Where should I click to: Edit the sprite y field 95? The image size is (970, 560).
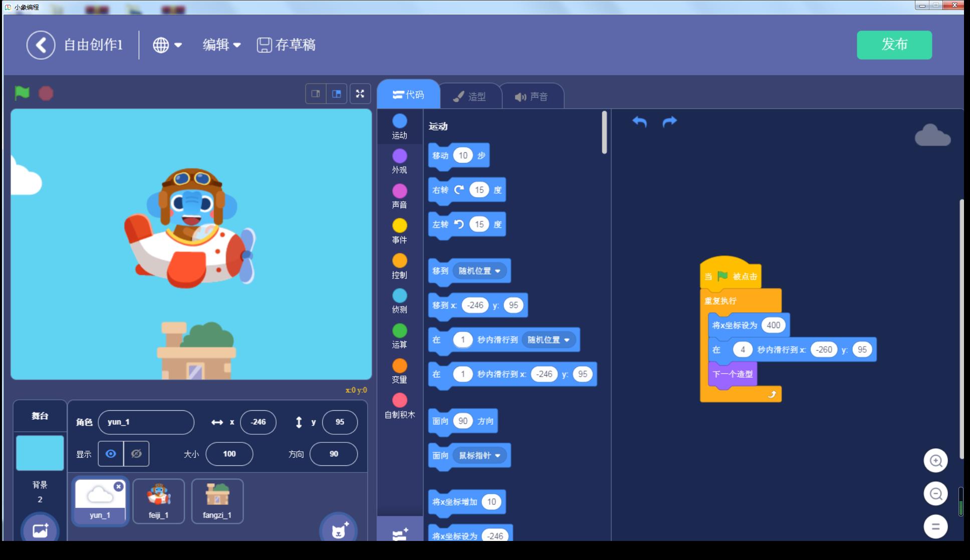340,422
